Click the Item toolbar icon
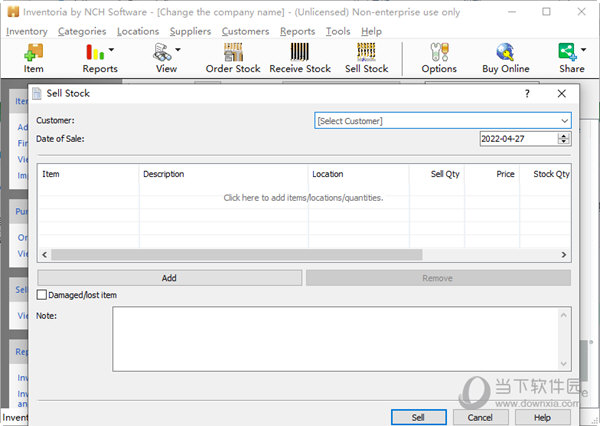The image size is (600, 426). tap(34, 52)
